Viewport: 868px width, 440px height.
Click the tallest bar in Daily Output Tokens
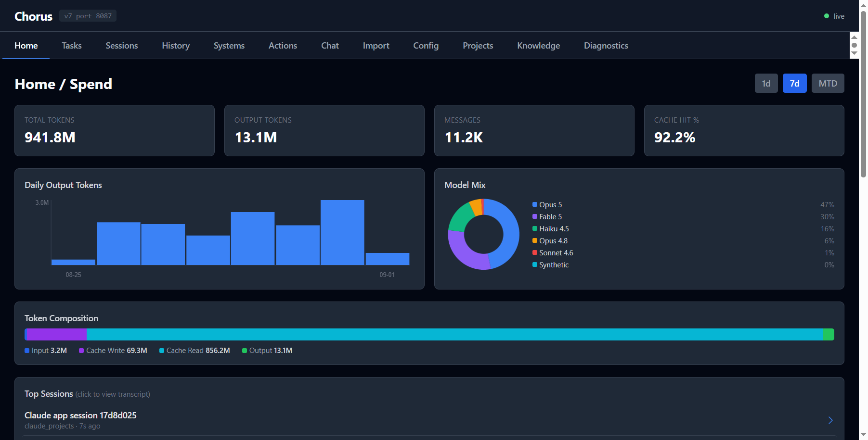[342, 233]
